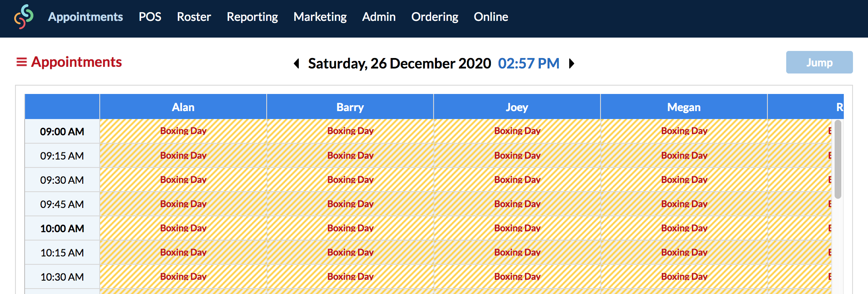Go to previous day with left arrow
Image resolution: width=868 pixels, height=294 pixels.
point(297,63)
